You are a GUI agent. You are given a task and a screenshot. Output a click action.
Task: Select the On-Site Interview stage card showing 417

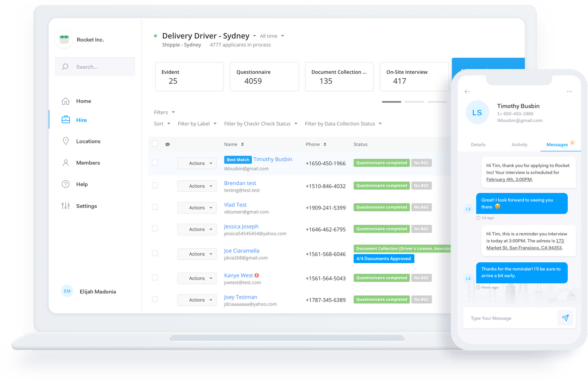[x=414, y=76]
